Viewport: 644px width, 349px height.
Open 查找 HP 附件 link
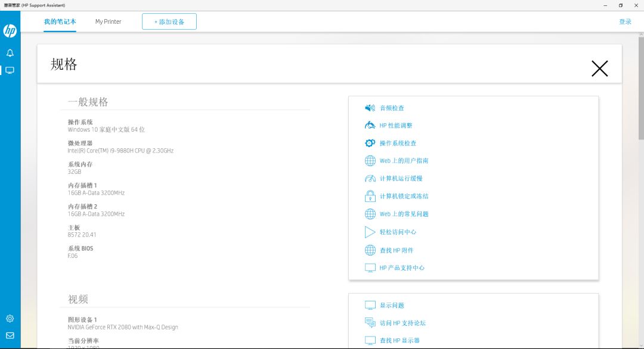(397, 250)
